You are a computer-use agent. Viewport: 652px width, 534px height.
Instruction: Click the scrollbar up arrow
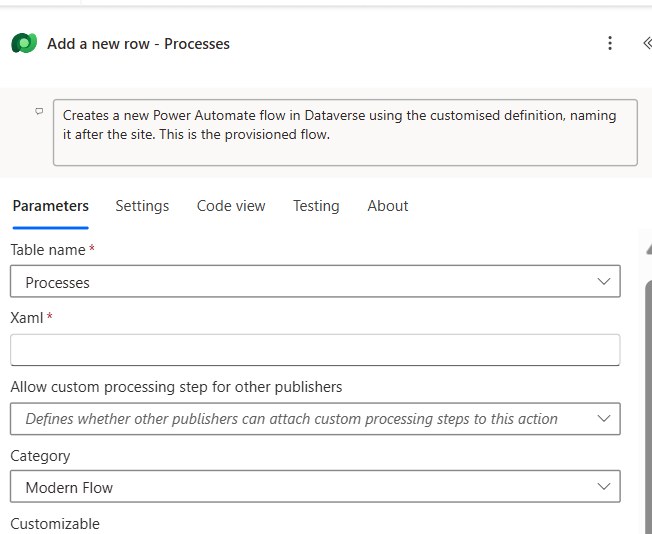tap(649, 249)
